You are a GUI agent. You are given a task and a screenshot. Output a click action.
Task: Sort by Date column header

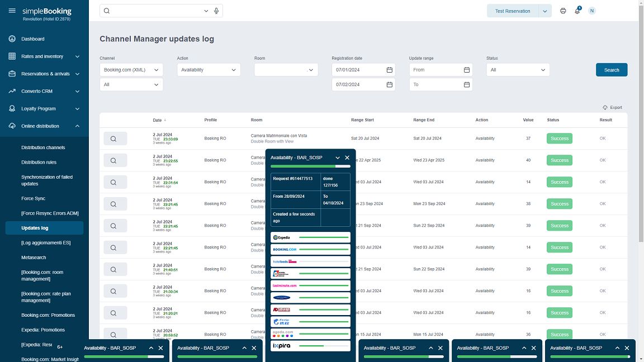(159, 120)
